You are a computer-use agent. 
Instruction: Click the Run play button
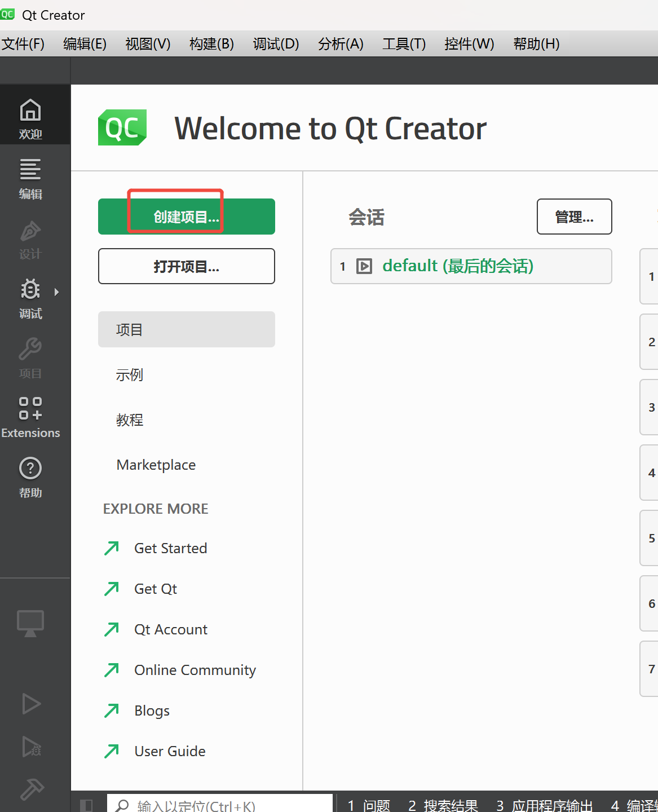[x=31, y=704]
